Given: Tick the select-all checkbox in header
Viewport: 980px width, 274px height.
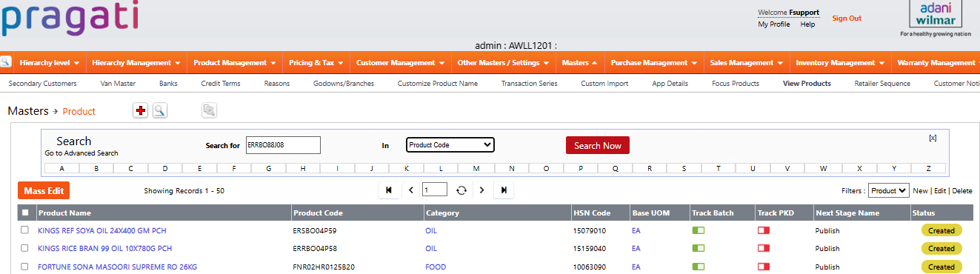Looking at the screenshot, I should tap(25, 213).
